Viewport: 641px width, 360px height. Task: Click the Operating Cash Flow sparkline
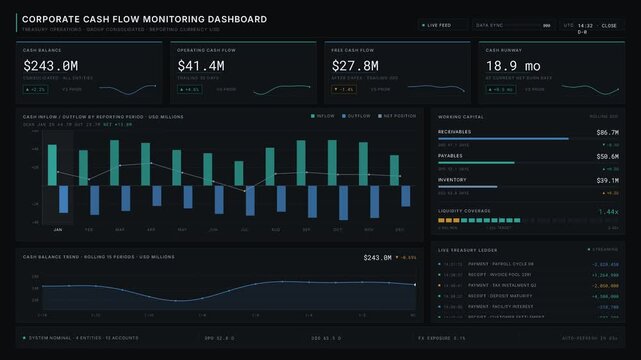(x=282, y=89)
